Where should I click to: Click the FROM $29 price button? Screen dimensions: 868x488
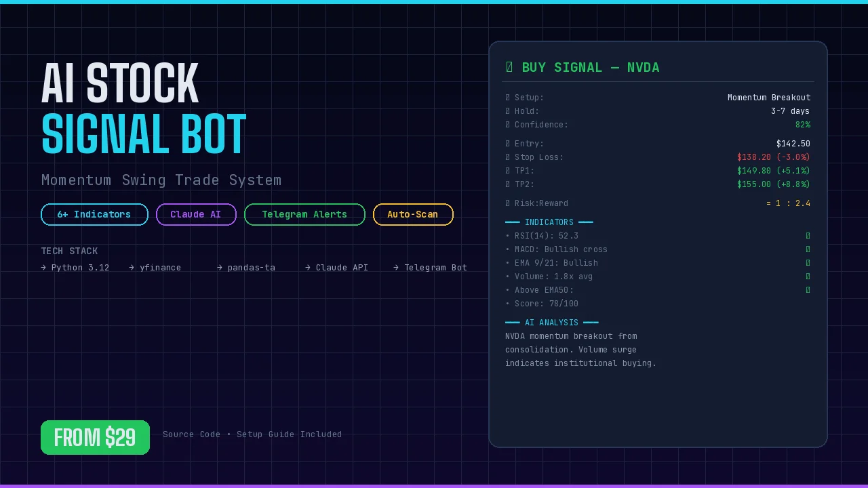tap(95, 438)
